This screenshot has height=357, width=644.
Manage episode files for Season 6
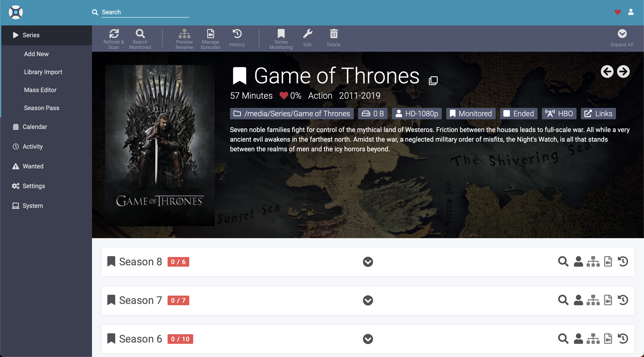pos(608,339)
